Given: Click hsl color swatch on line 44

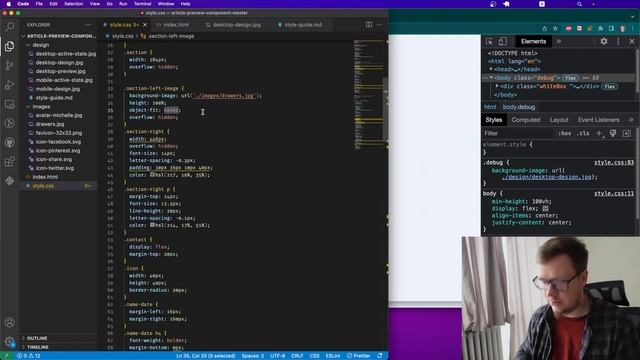Looking at the screenshot, I should point(152,175).
